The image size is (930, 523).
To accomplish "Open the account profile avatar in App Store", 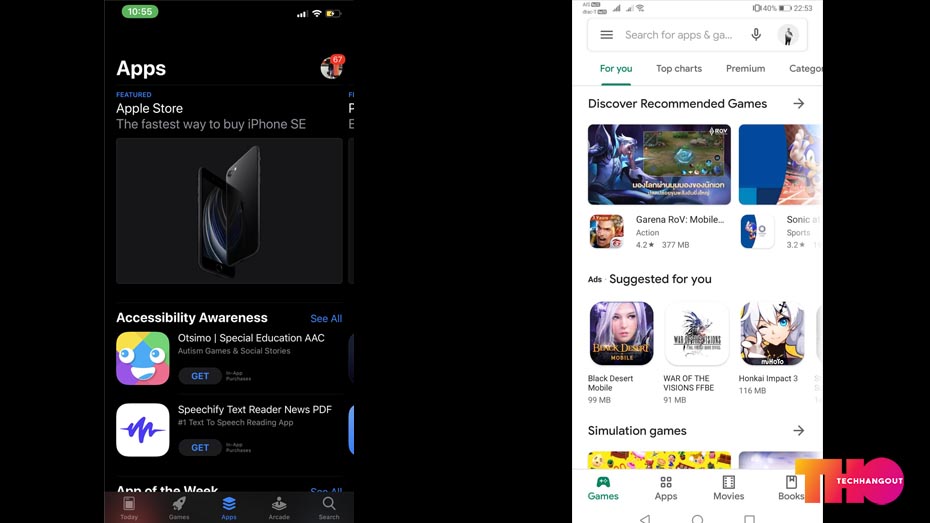I will point(331,68).
